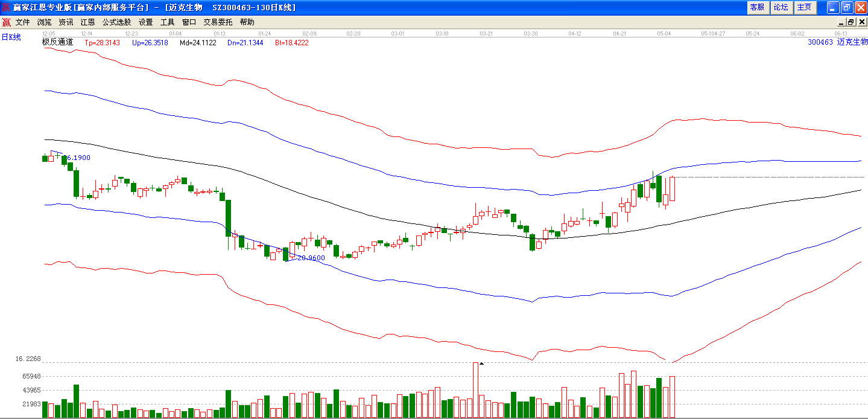The image size is (868, 419).
Task: Click the 03-30 date marker on time axis
Action: (531, 34)
